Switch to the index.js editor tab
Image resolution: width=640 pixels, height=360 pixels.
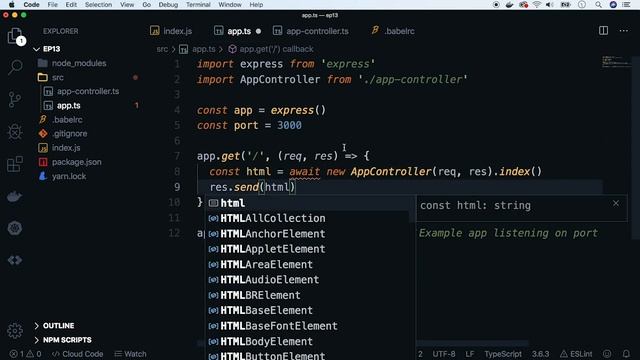(x=171, y=31)
